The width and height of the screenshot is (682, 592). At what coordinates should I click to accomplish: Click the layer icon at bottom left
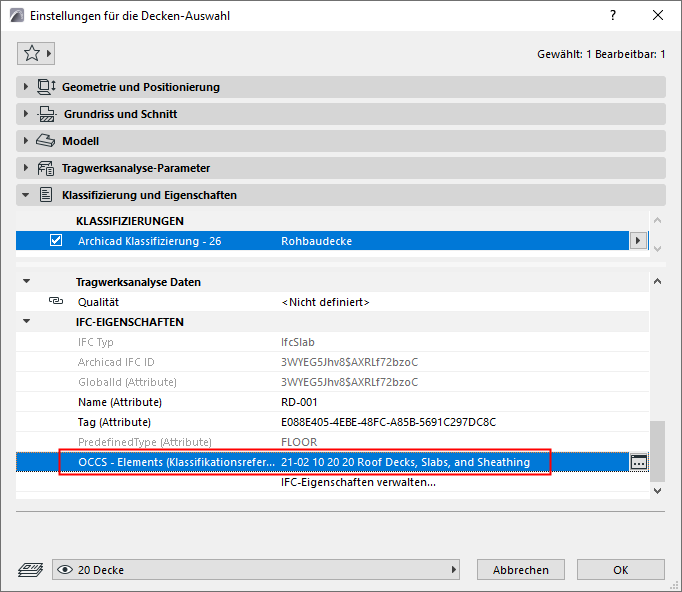[30, 569]
